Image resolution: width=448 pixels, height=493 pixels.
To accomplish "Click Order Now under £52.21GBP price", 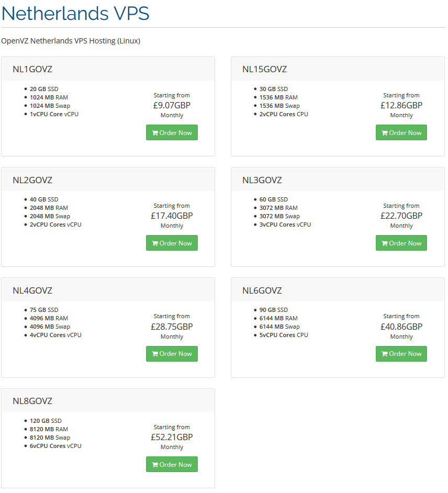I will click(172, 464).
